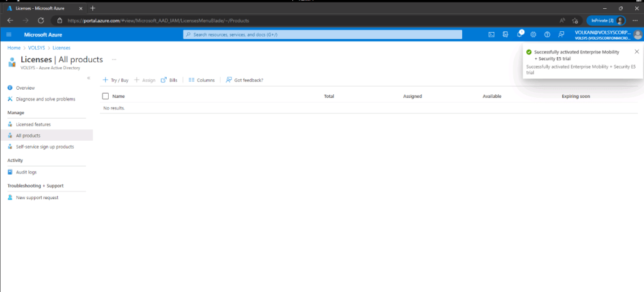Image resolution: width=644 pixels, height=292 pixels.
Task: Open the Azure Cloud Shell icon
Action: pos(491,35)
